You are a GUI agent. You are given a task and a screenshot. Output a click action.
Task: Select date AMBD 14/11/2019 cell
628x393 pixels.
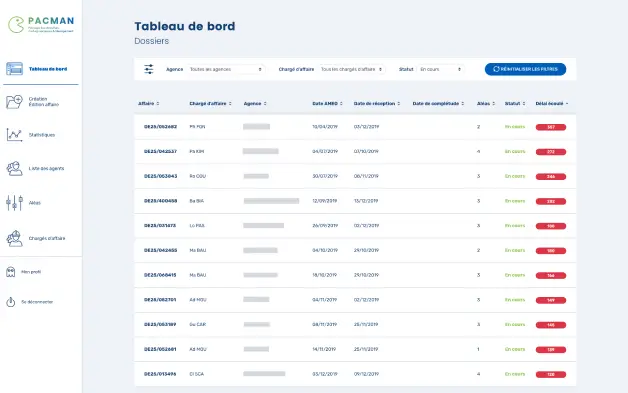point(324,349)
